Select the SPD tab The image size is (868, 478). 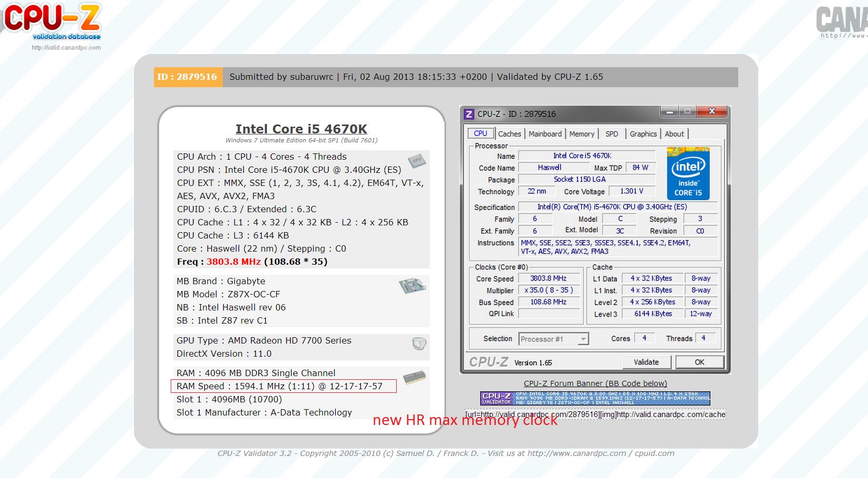click(x=612, y=134)
